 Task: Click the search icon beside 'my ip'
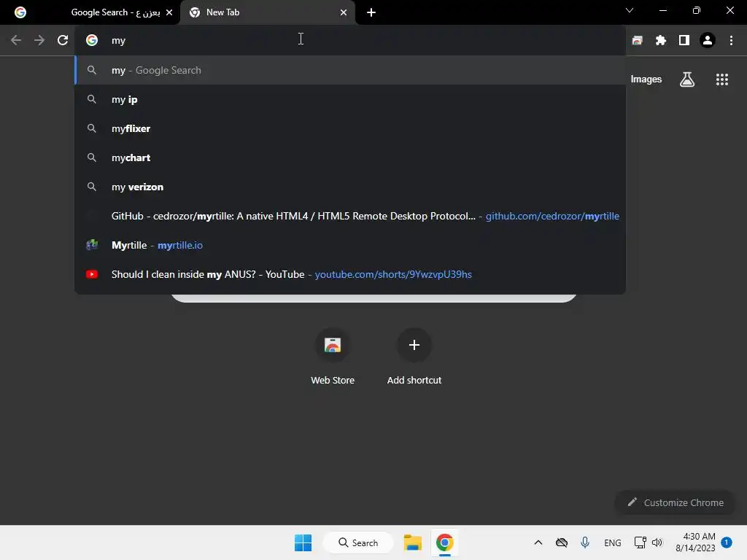click(x=92, y=99)
